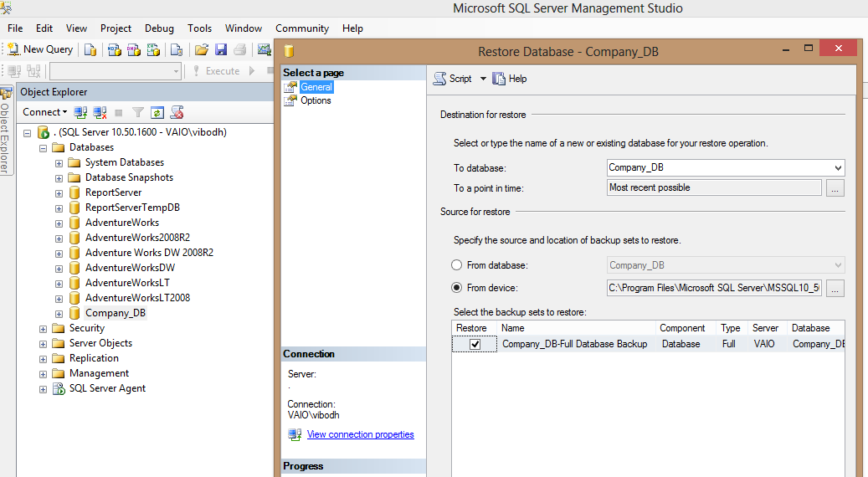The width and height of the screenshot is (868, 477).
Task: Click the browse button for From device
Action: [x=835, y=289]
